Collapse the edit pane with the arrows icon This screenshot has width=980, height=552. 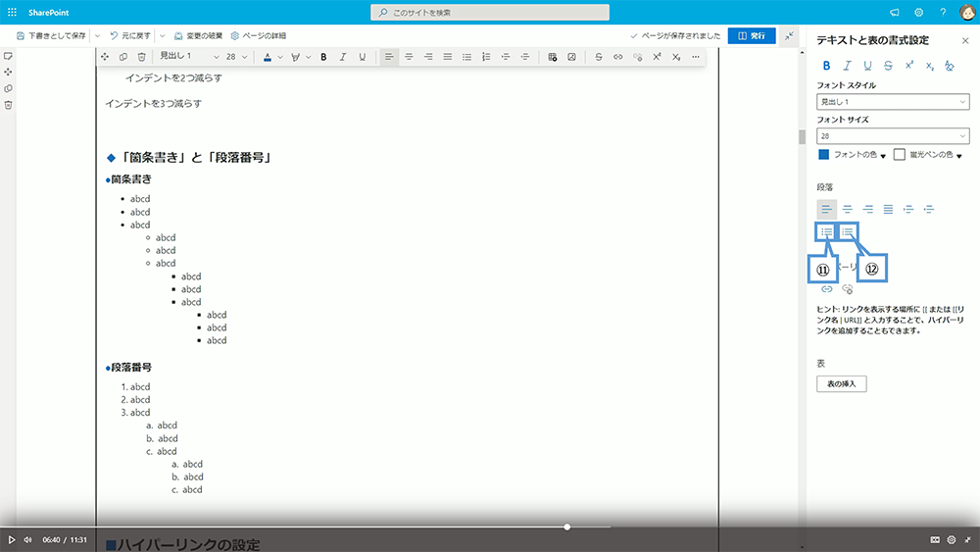point(789,35)
